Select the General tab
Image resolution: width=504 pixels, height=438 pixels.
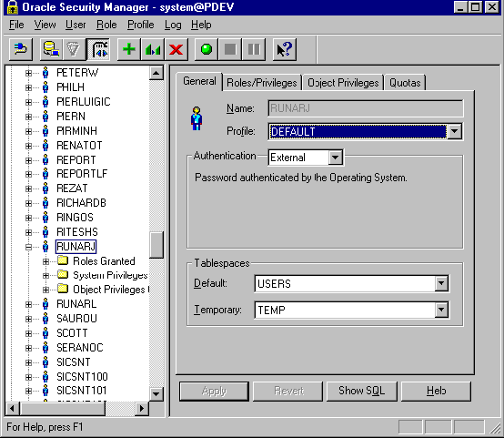pyautogui.click(x=199, y=81)
